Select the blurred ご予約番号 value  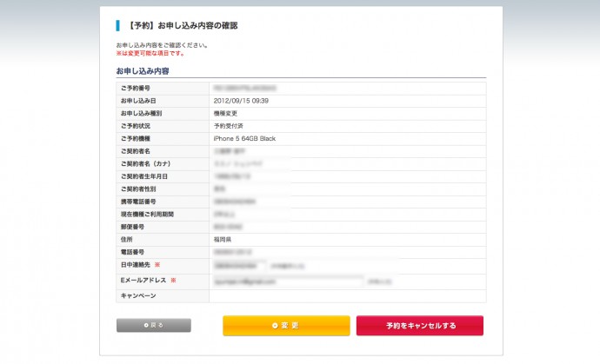click(x=244, y=89)
